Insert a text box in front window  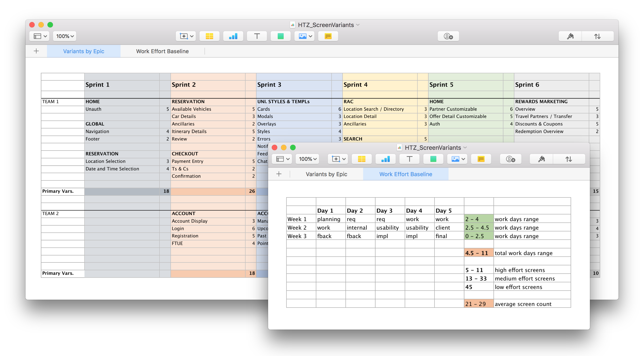(409, 159)
